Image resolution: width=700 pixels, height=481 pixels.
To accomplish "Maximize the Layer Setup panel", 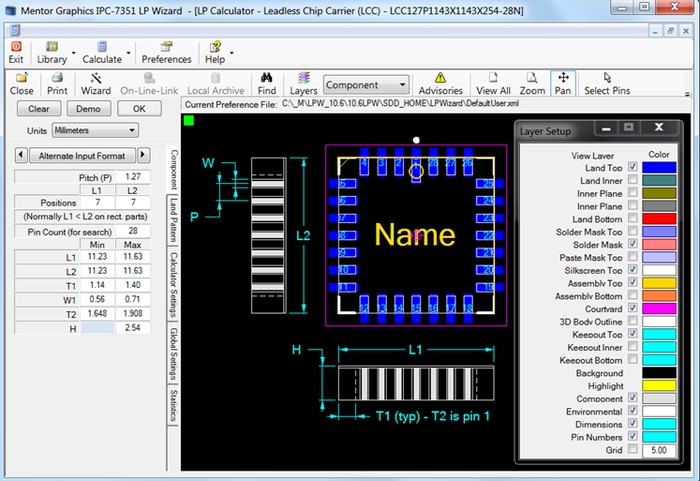I will click(x=629, y=128).
